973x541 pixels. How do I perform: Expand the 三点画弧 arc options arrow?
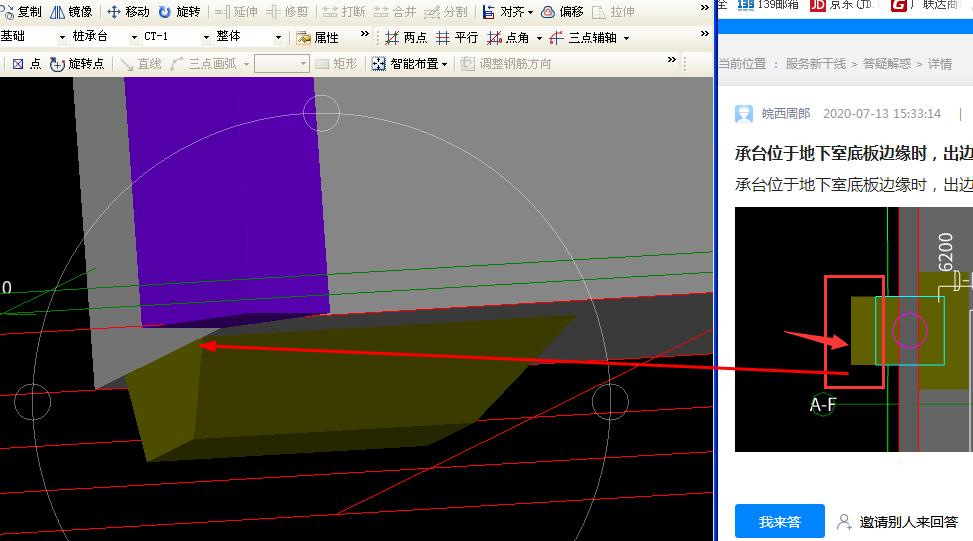tap(246, 65)
